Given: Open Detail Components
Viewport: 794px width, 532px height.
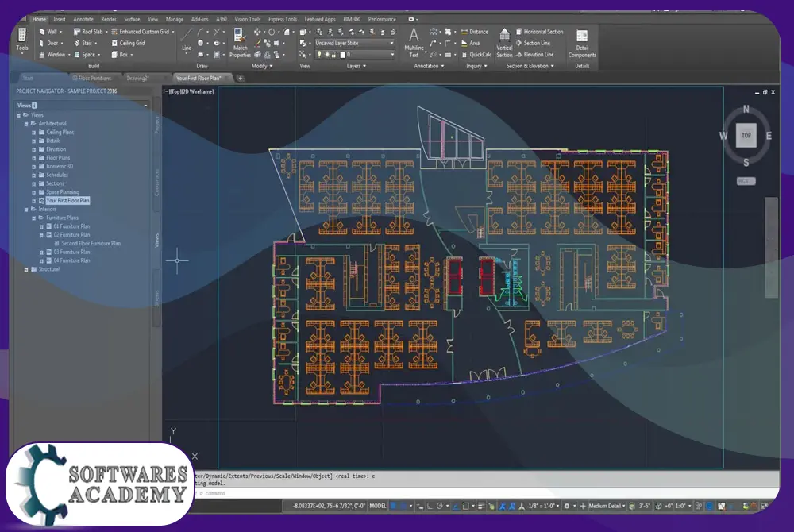Looking at the screenshot, I should 582,43.
